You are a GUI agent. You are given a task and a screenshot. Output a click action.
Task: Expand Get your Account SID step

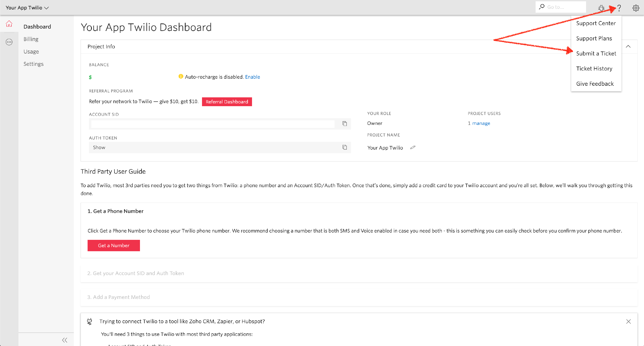[x=135, y=273]
